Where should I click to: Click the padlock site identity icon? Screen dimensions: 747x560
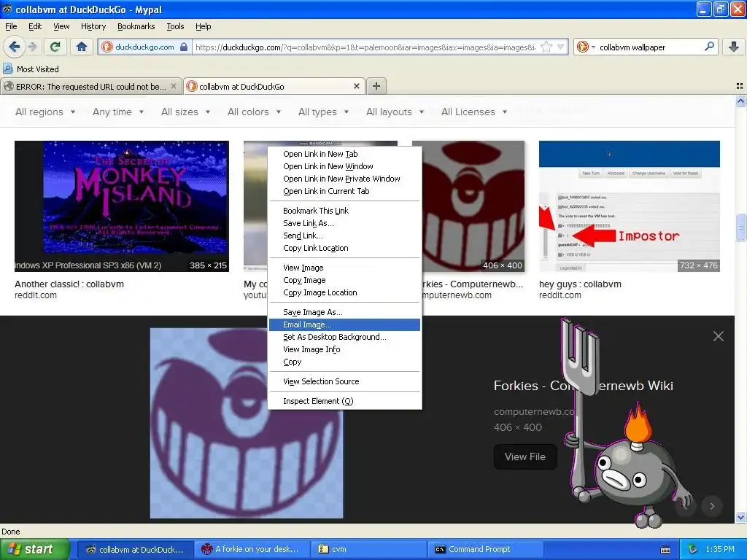[184, 47]
